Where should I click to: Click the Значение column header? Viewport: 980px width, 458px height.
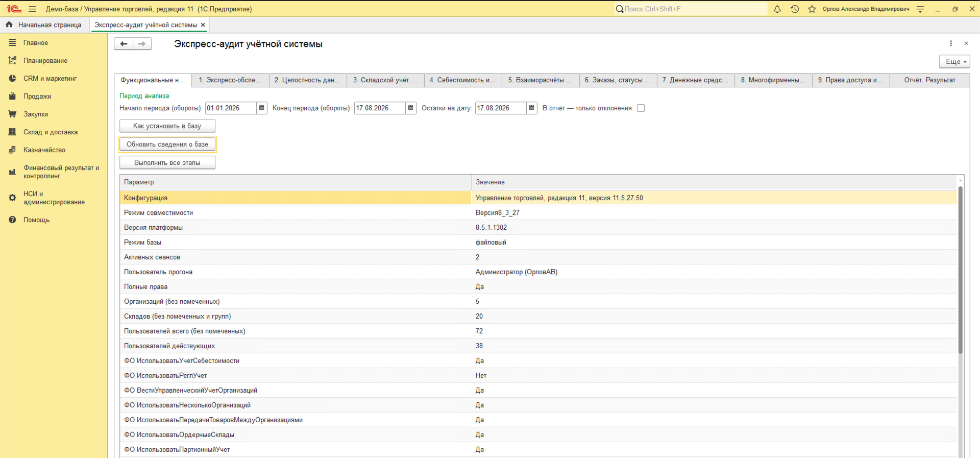click(714, 182)
